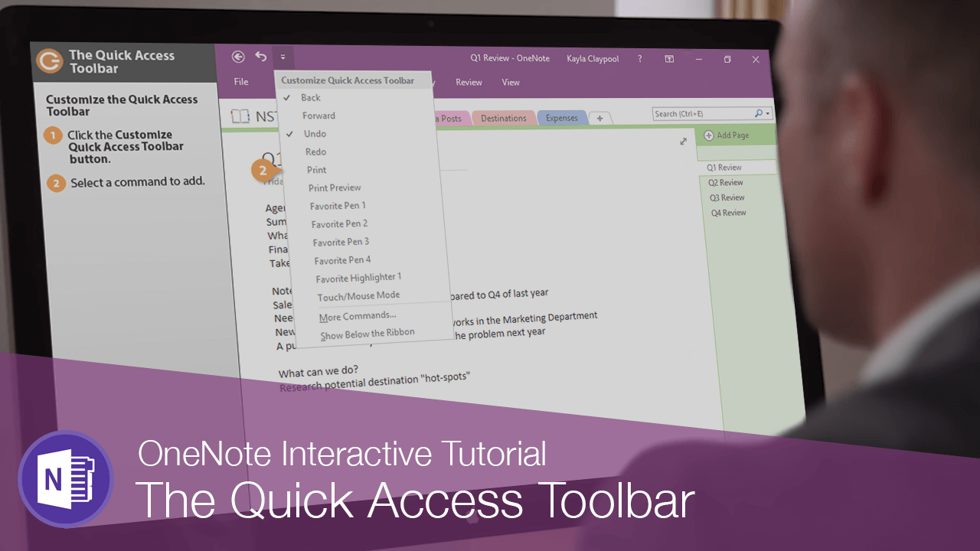This screenshot has width=980, height=551.
Task: Click the Undo arrow in Quick Access Toolbar
Action: click(x=261, y=56)
